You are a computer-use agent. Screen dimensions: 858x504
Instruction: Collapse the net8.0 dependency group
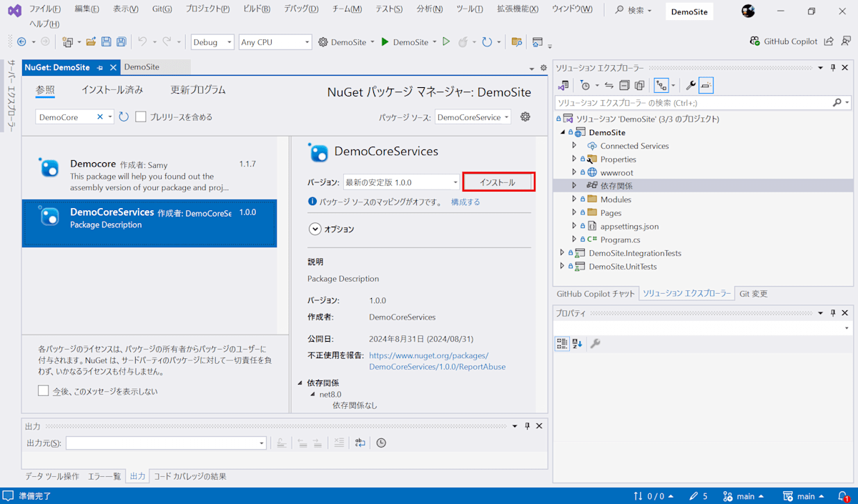click(312, 394)
